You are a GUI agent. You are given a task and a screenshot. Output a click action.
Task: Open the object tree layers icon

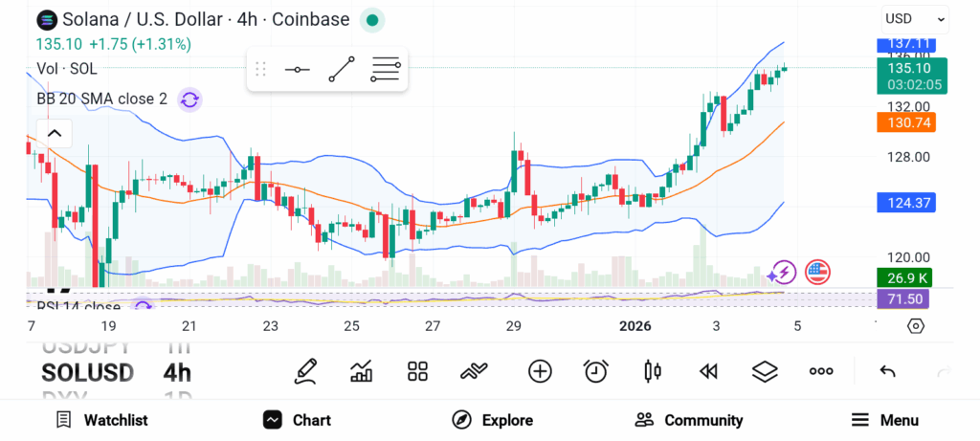765,371
